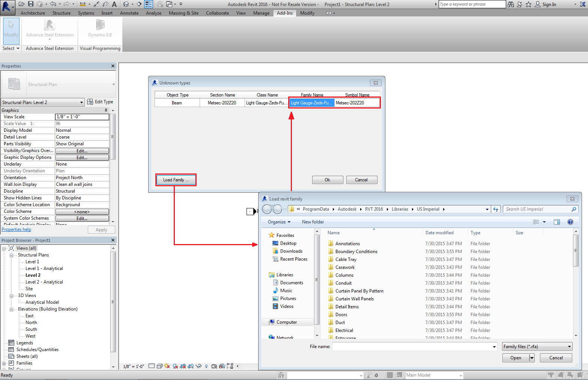Screen dimensions: 588x380
Task: Expand the Families tree node
Action: click(x=4, y=363)
